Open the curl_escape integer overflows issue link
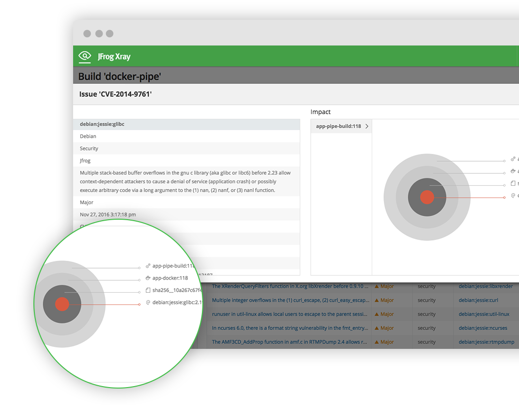The image size is (519, 420). [x=290, y=300]
